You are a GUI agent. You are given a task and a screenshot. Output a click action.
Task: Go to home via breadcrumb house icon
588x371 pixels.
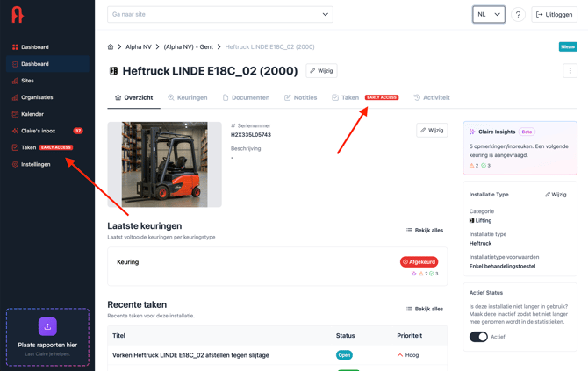[x=111, y=46]
